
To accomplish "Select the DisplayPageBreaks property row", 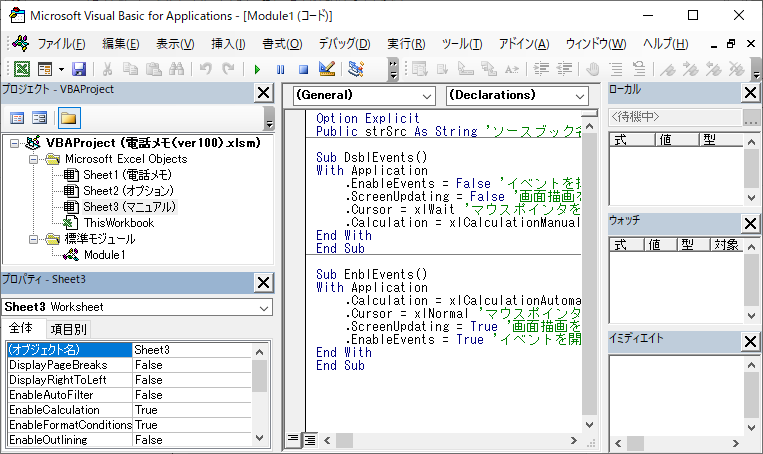I will tap(130, 365).
